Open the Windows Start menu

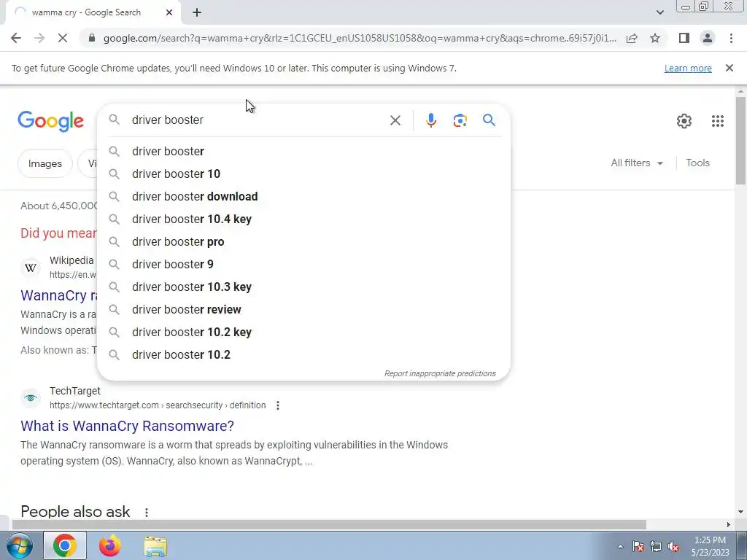pyautogui.click(x=20, y=545)
